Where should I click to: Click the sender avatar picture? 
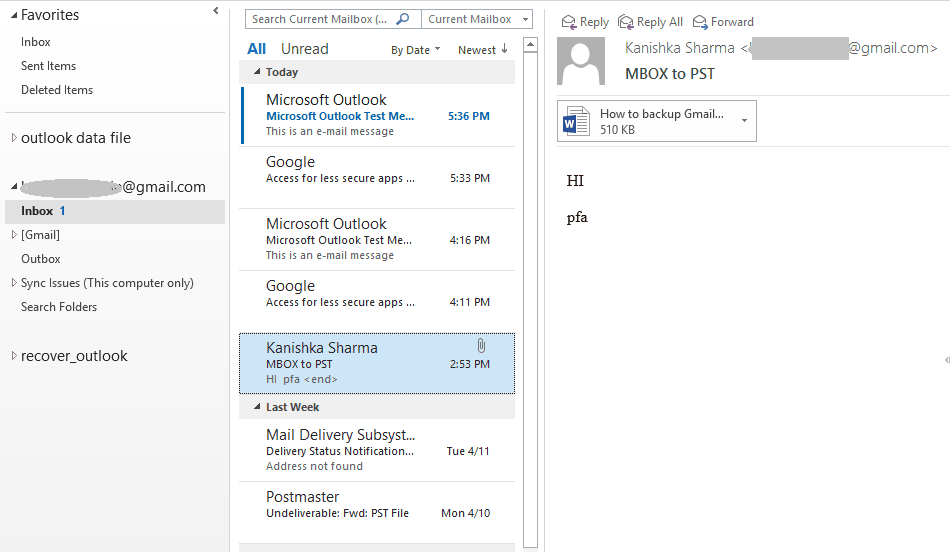[580, 61]
